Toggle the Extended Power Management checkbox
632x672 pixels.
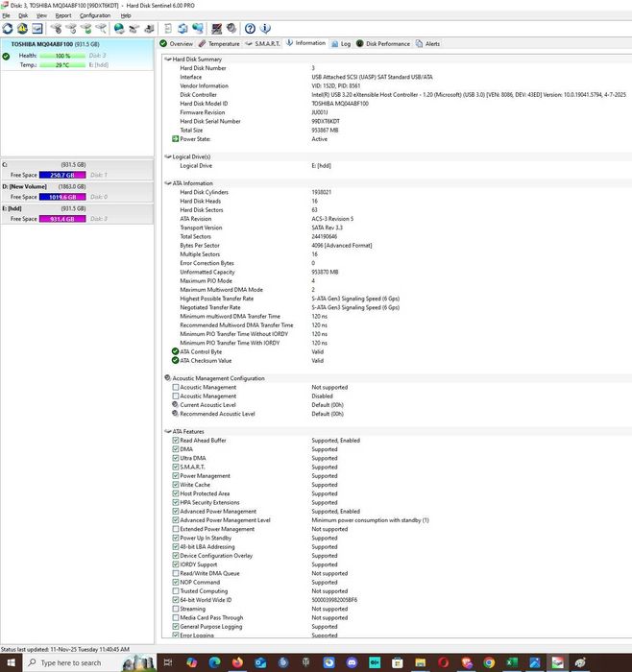[176, 529]
